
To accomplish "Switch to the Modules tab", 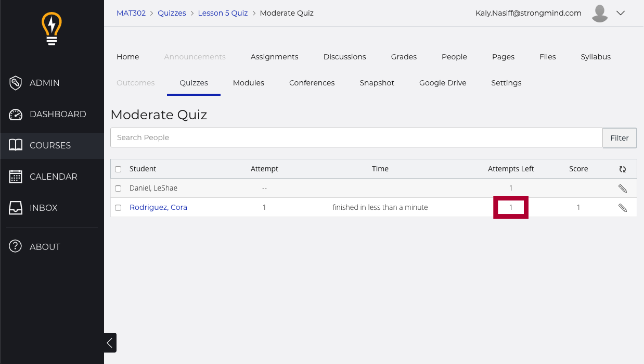I will pos(248,83).
